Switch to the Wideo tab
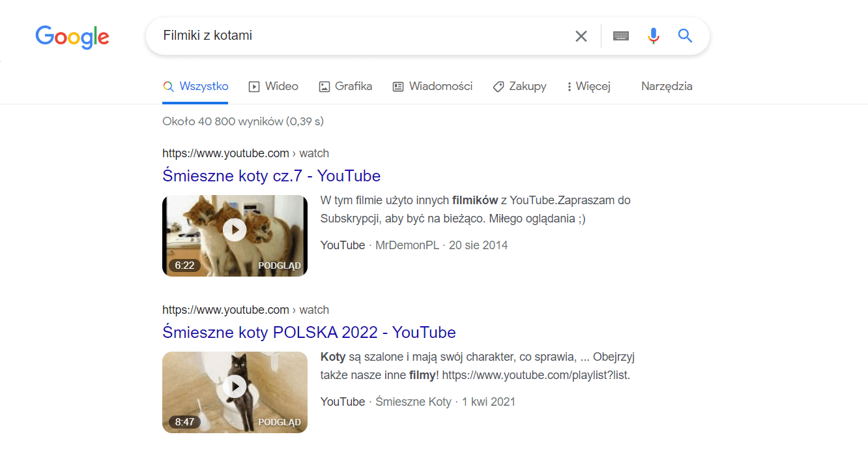Screen dimensions: 868x456 coord(274,86)
